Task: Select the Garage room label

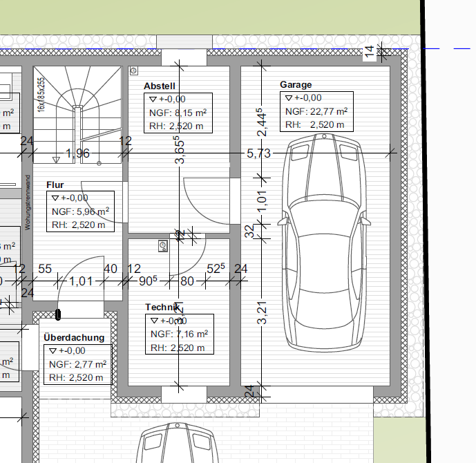Action: (x=295, y=85)
